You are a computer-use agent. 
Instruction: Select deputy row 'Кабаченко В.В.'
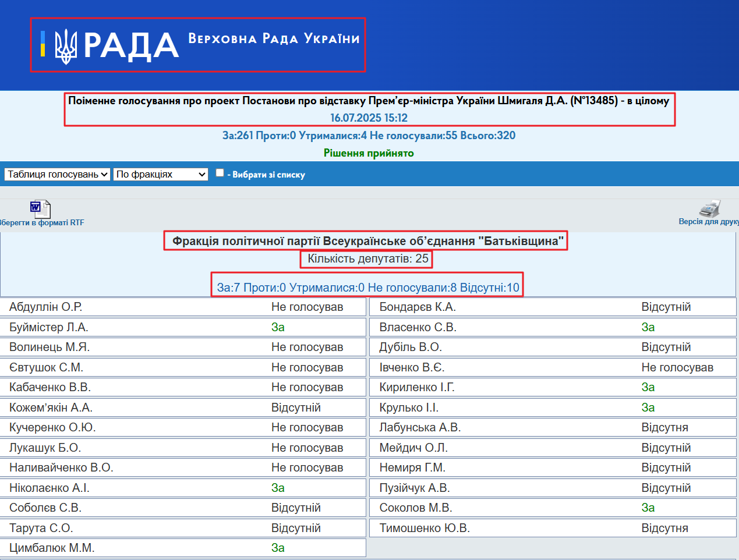183,387
